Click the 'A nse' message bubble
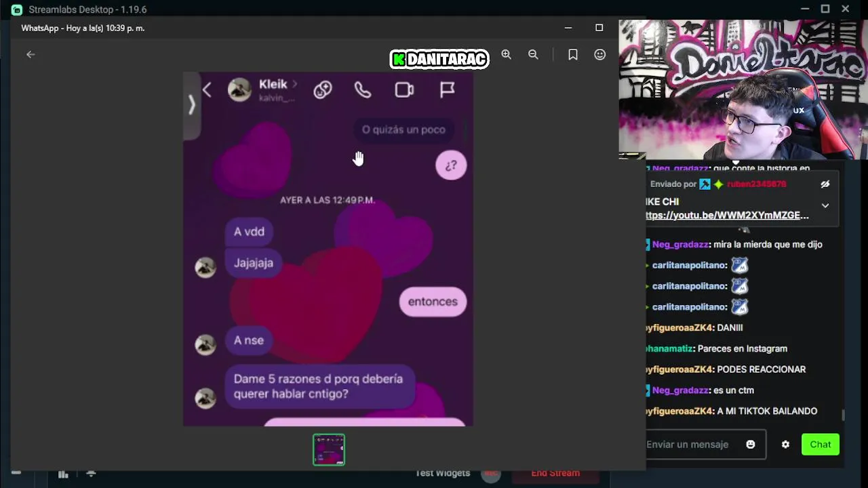This screenshot has height=488, width=868. (x=249, y=340)
